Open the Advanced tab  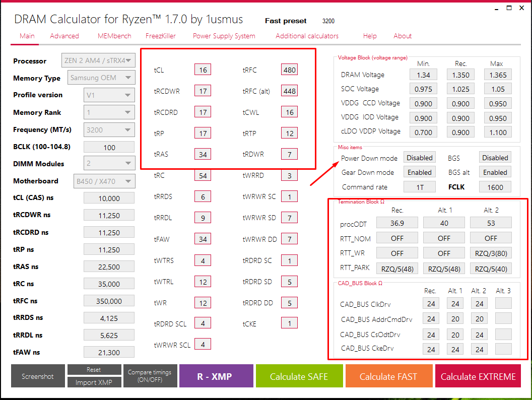pyautogui.click(x=64, y=36)
